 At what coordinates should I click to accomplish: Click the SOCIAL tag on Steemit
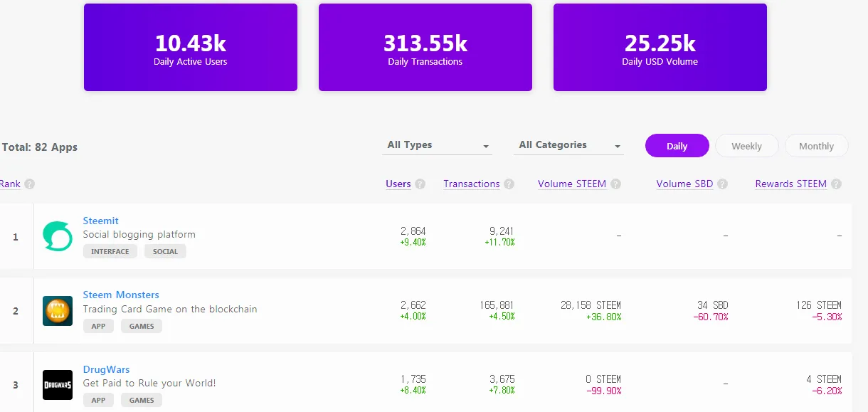point(165,251)
